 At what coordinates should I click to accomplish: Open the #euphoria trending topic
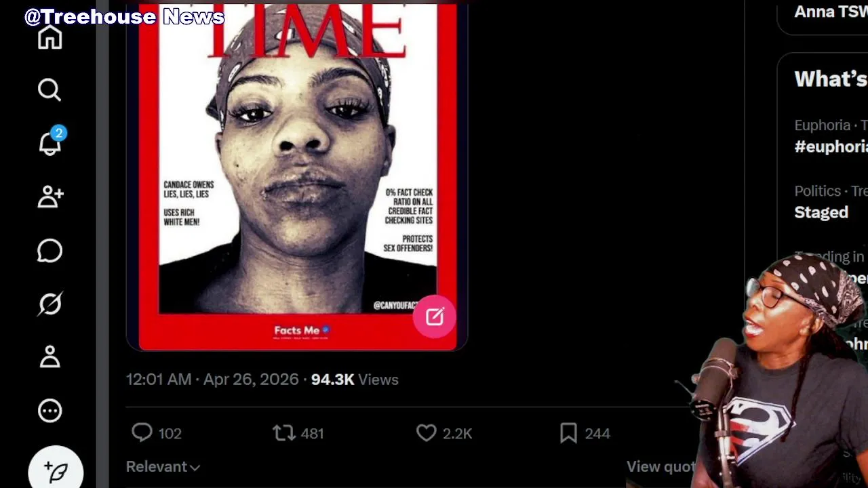(831, 146)
